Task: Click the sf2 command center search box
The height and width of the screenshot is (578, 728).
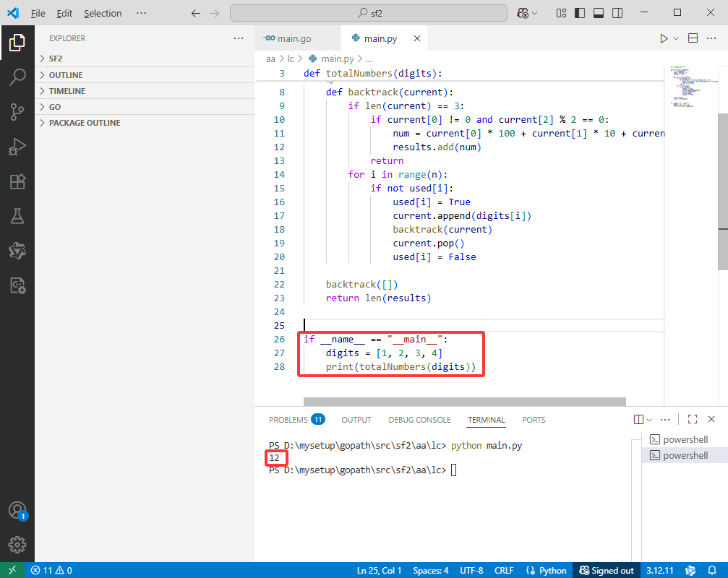Action: [x=369, y=14]
